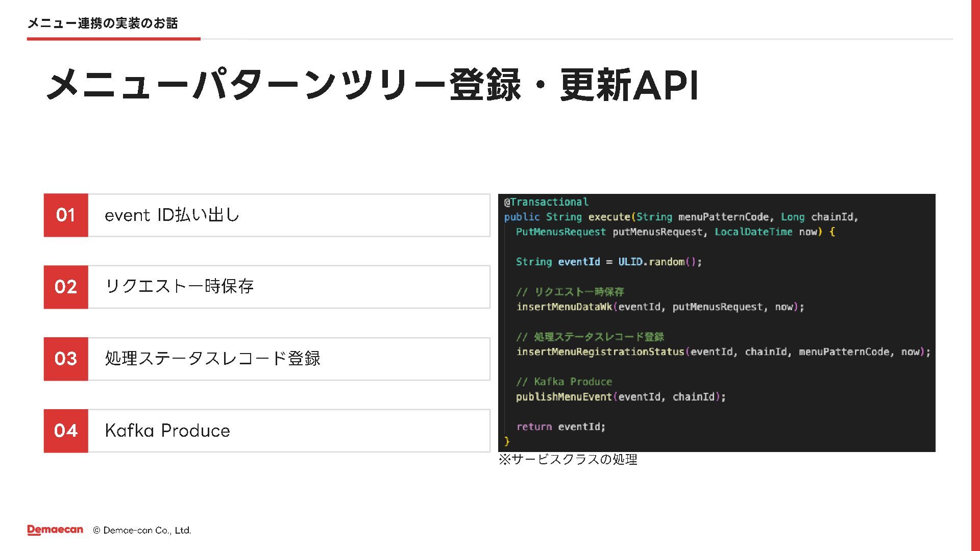
Task: Click the リクエスト一時保存 step label
Action: [x=179, y=286]
